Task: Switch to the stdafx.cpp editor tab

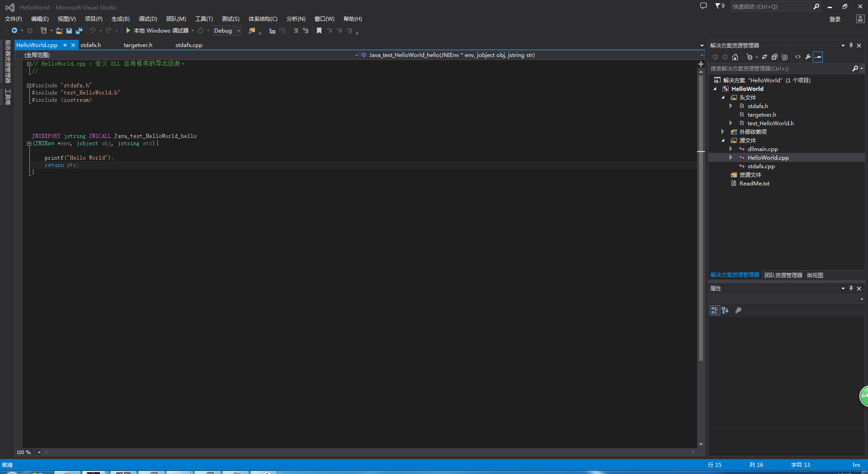Action: click(x=189, y=45)
